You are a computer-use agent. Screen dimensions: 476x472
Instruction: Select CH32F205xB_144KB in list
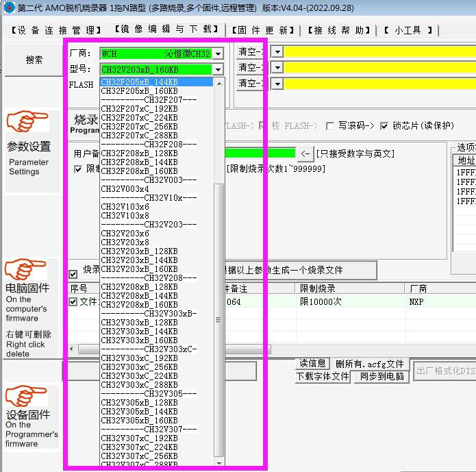click(x=157, y=82)
